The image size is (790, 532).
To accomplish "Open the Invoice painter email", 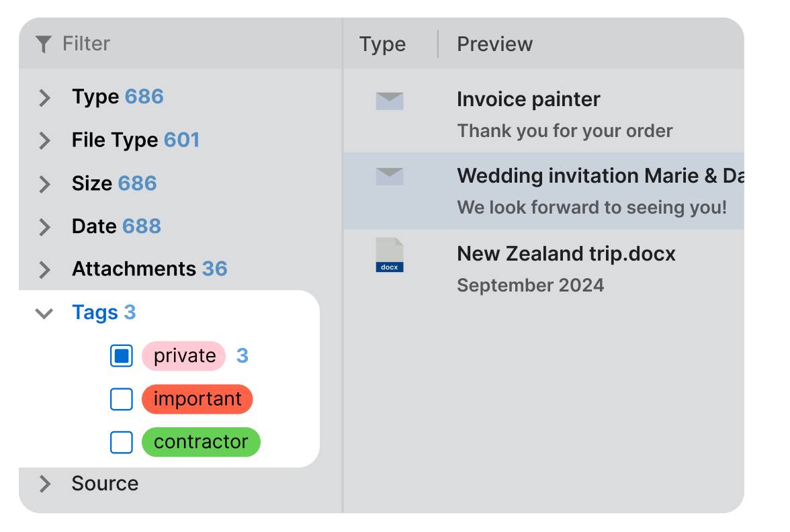I will [x=528, y=99].
